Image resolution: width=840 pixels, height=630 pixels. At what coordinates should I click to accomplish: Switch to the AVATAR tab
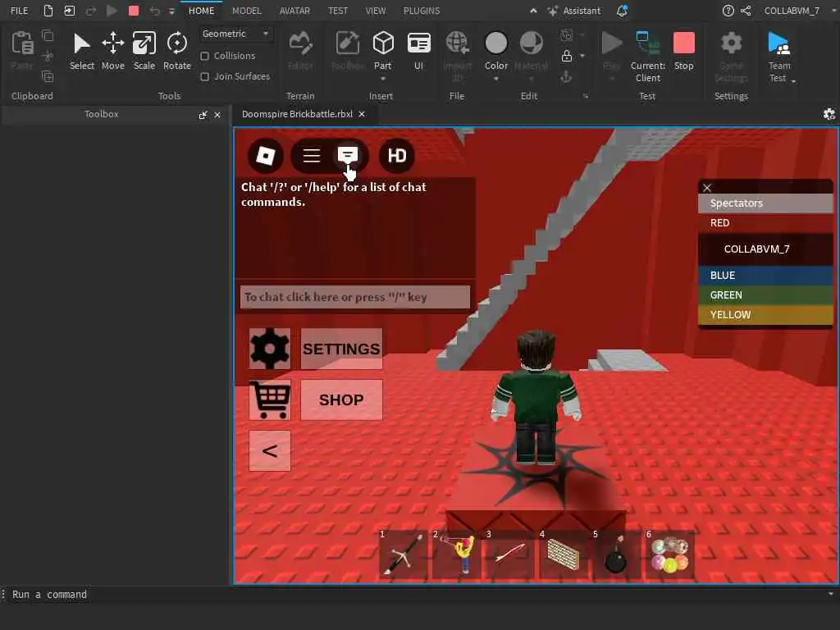point(294,11)
